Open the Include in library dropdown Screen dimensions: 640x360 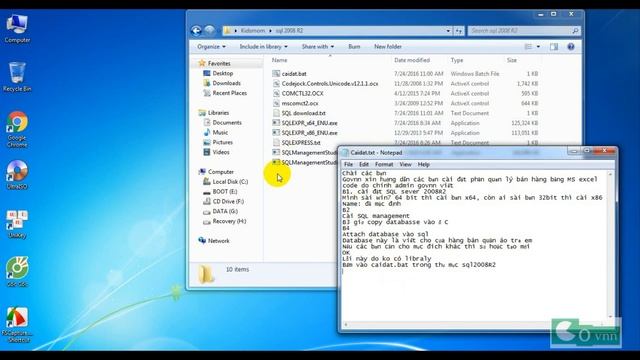(263, 47)
